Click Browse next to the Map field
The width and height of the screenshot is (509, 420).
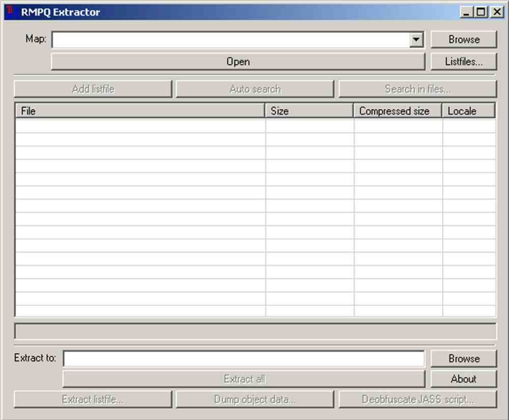tap(464, 40)
